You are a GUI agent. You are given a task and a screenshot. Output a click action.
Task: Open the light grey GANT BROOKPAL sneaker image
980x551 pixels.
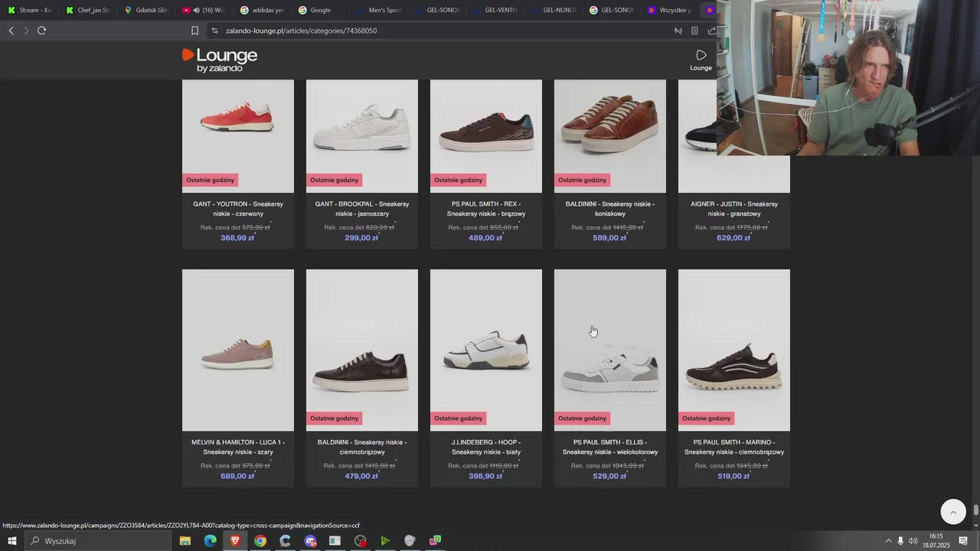pos(362,135)
